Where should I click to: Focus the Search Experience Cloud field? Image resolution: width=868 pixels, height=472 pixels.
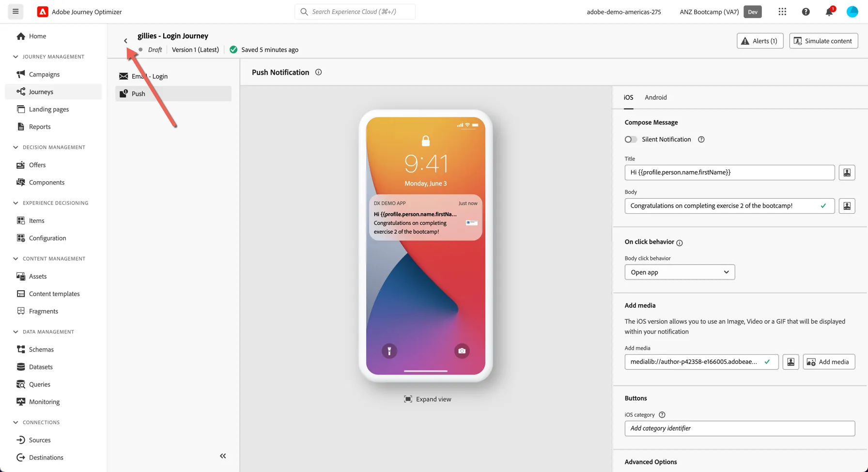(355, 12)
